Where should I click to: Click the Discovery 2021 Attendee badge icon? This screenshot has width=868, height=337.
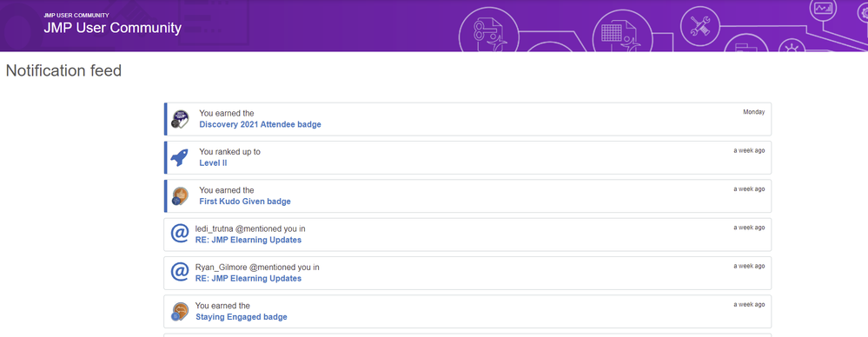181,119
